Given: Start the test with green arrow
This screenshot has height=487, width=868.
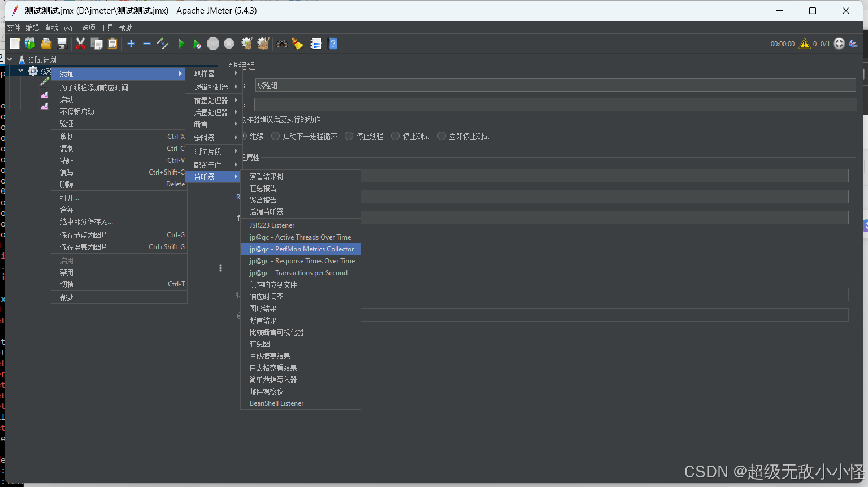Looking at the screenshot, I should click(x=181, y=44).
